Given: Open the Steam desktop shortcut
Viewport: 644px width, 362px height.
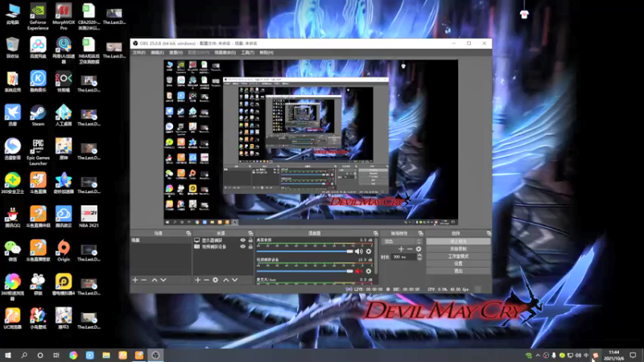Looking at the screenshot, I should pyautogui.click(x=38, y=115).
